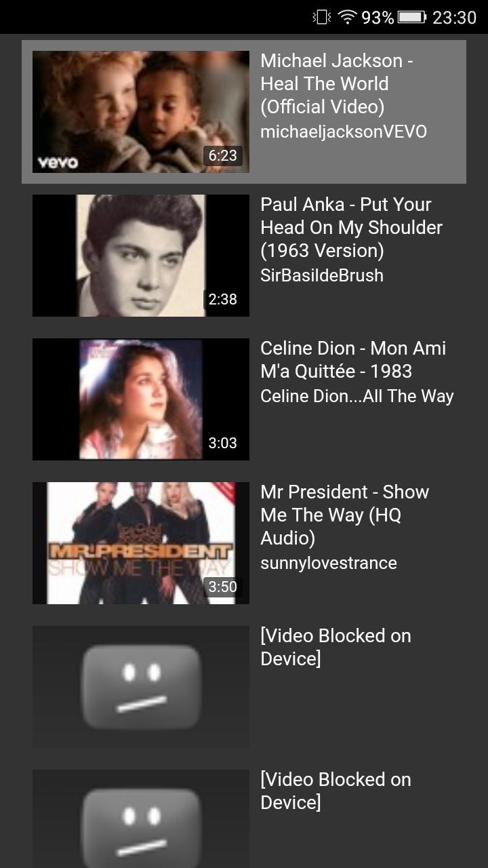This screenshot has width=488, height=868.
Task: Click the 6:23 duration badge
Action: (222, 155)
